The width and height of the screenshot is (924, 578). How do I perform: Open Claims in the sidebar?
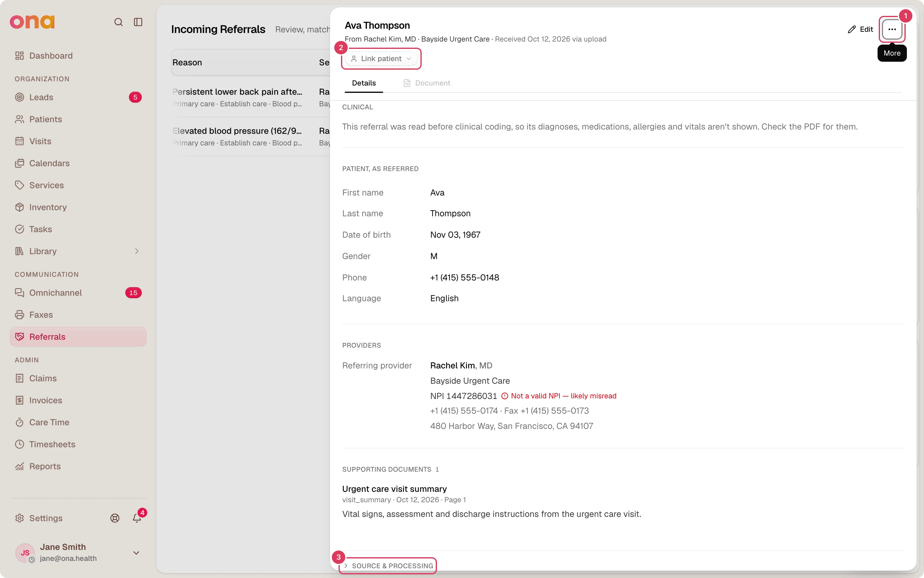coord(78,378)
